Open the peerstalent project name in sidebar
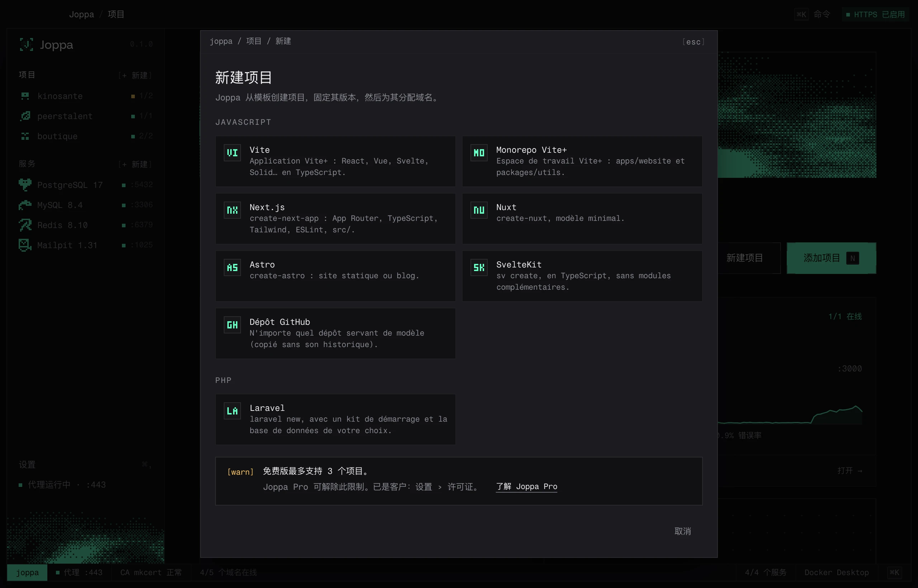Image resolution: width=918 pixels, height=588 pixels. coord(65,116)
